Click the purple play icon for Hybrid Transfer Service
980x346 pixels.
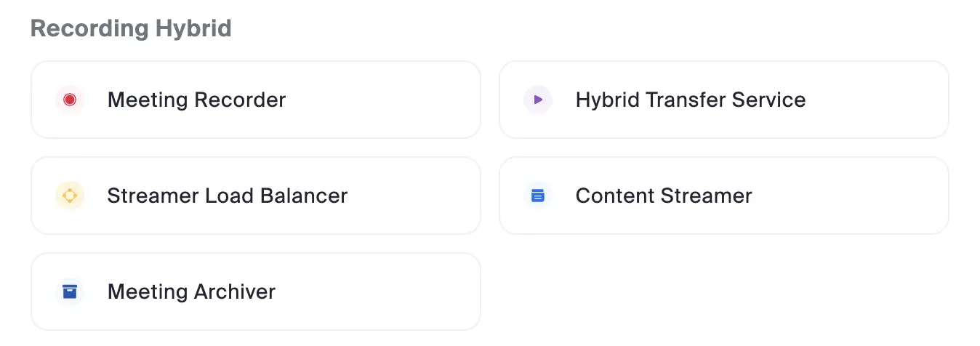click(x=538, y=100)
